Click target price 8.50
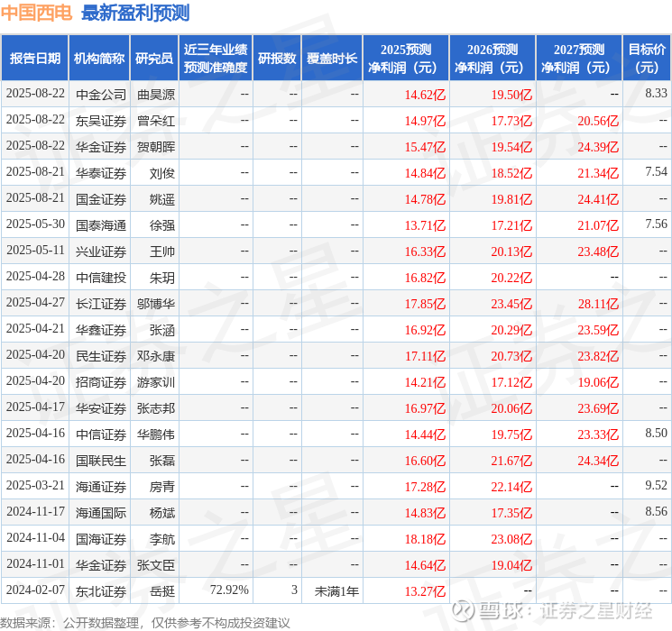Viewport: 672px width, 631px height. (656, 433)
